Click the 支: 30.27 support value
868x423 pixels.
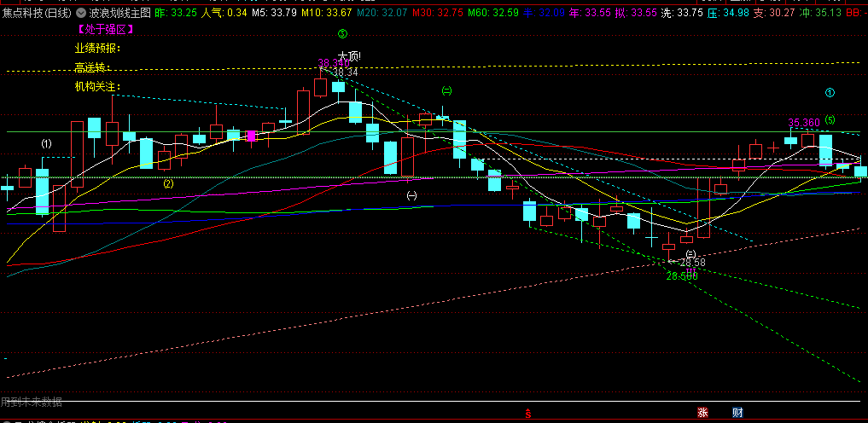[774, 12]
